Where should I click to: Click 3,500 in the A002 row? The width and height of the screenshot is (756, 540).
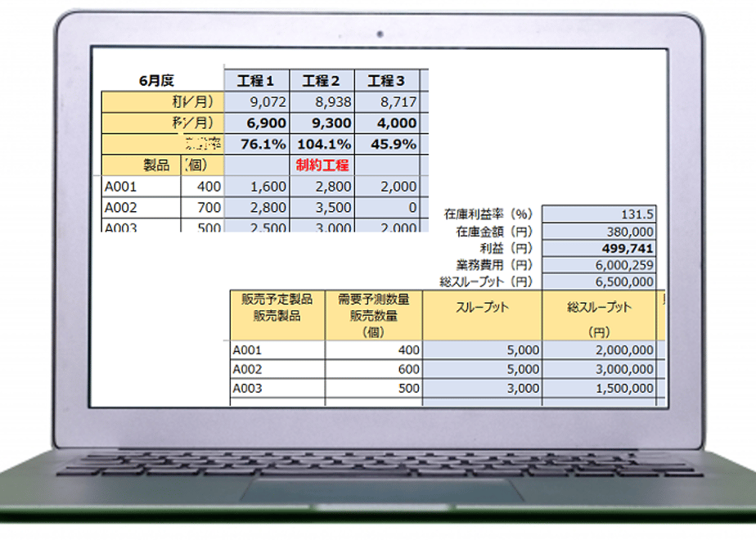322,208
